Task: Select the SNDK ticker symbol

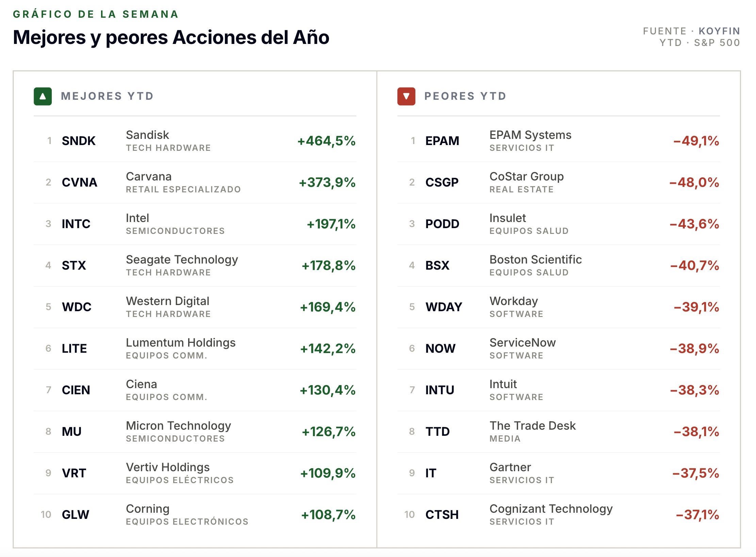Action: click(x=79, y=141)
